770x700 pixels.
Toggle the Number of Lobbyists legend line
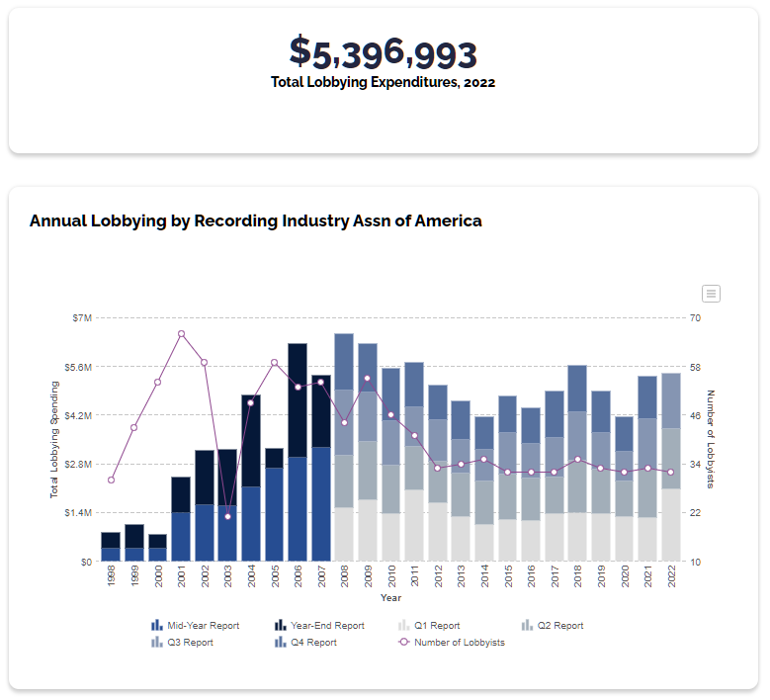(452, 642)
